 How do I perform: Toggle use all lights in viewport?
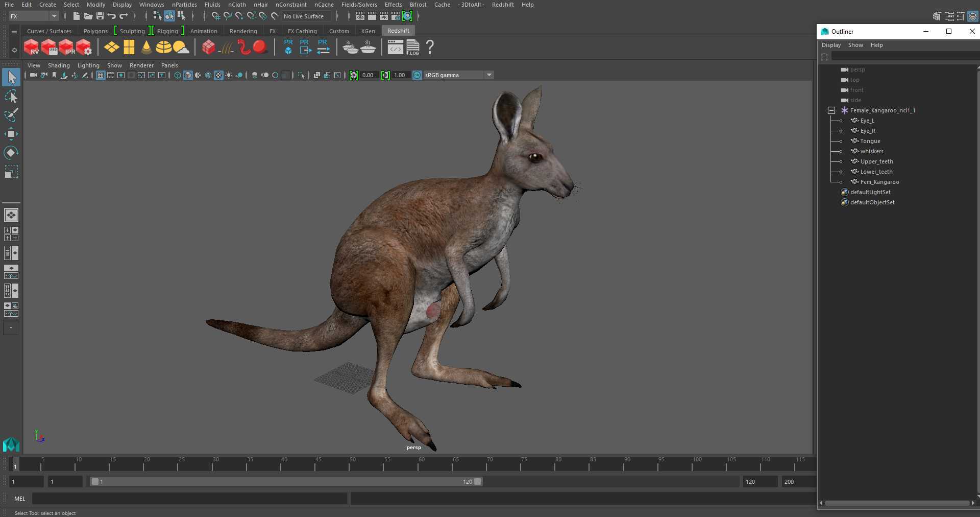tap(229, 75)
